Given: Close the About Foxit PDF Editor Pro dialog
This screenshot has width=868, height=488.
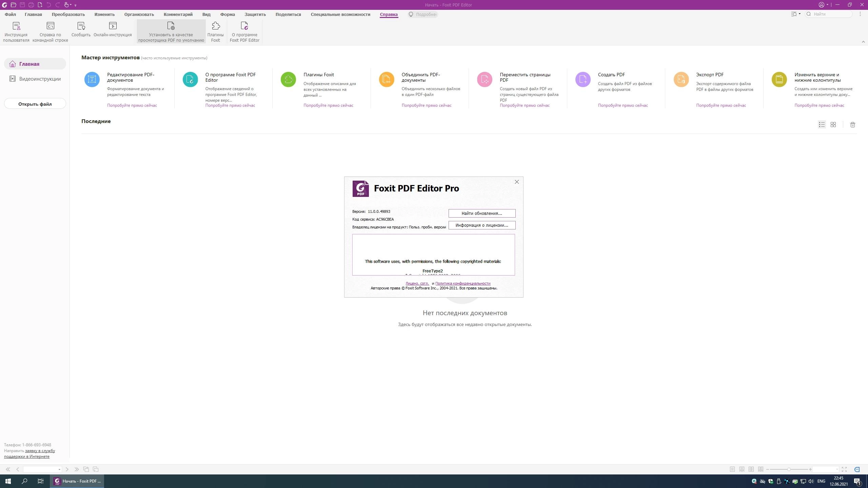Looking at the screenshot, I should tap(517, 182).
